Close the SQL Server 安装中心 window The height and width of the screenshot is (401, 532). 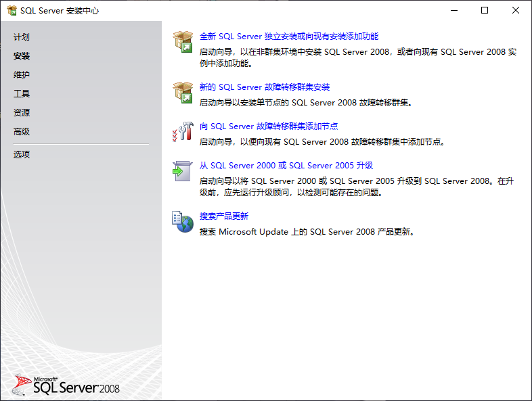(515, 11)
